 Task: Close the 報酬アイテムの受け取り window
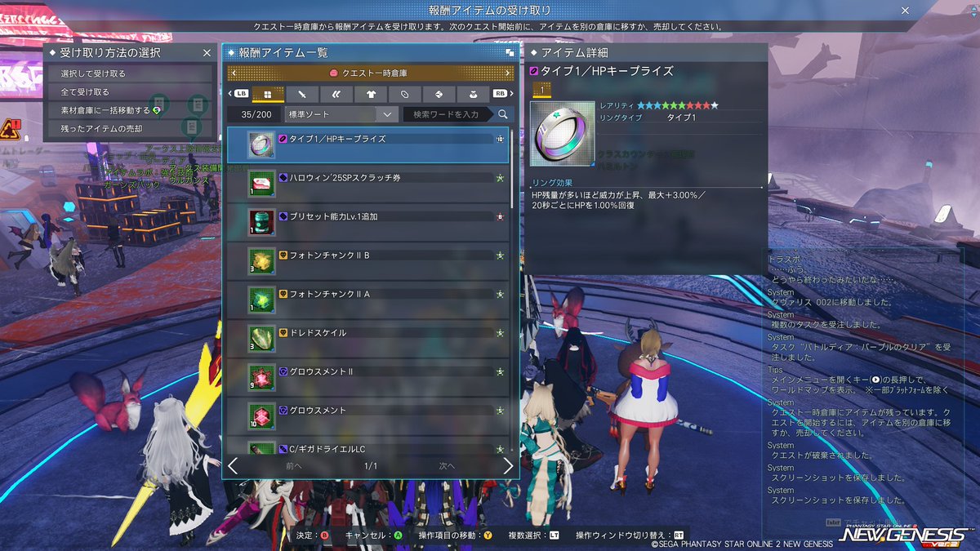(905, 11)
